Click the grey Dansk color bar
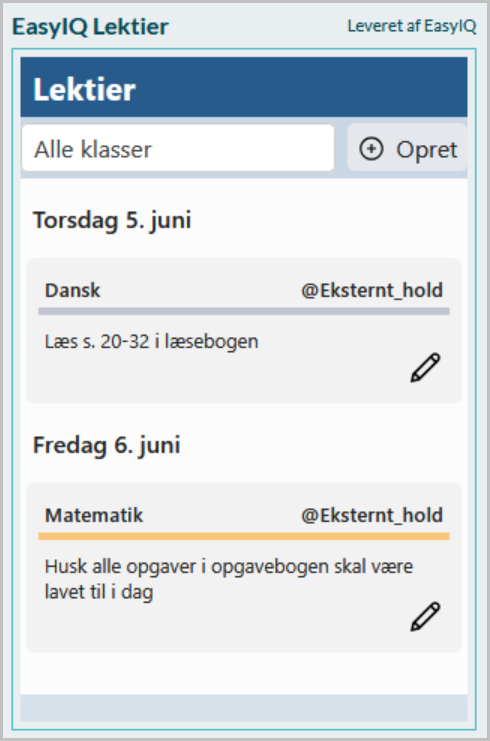 [x=244, y=311]
